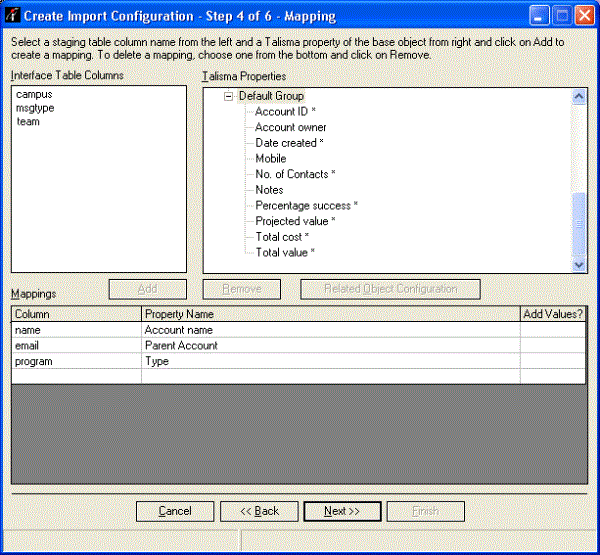Collapse the Default Group tree node
600x555 pixels.
(228, 96)
